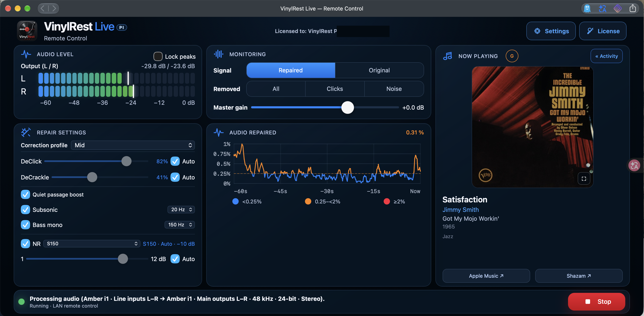This screenshot has width=644, height=316.
Task: Click the red ≥2% legend dot
Action: coord(386,202)
